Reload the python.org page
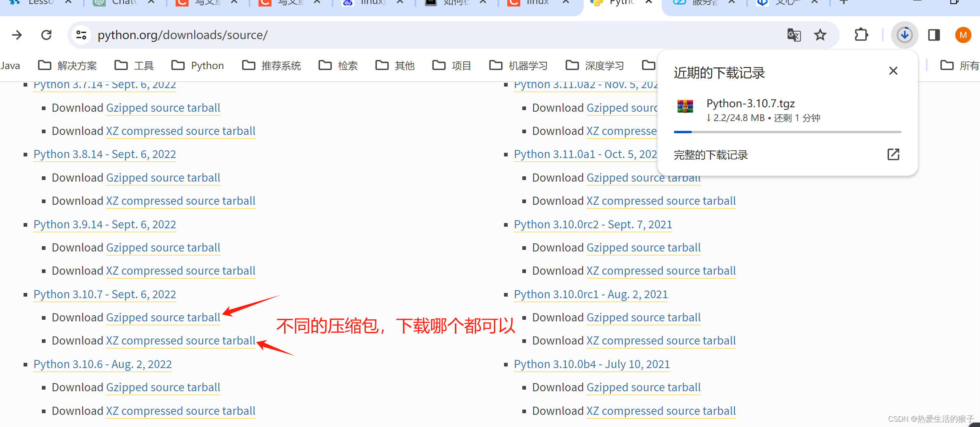This screenshot has height=427, width=980. (x=46, y=35)
